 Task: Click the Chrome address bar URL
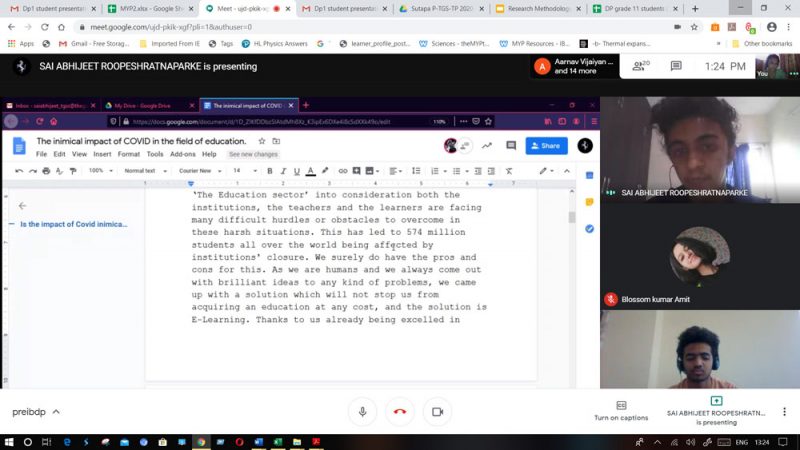pos(200,27)
